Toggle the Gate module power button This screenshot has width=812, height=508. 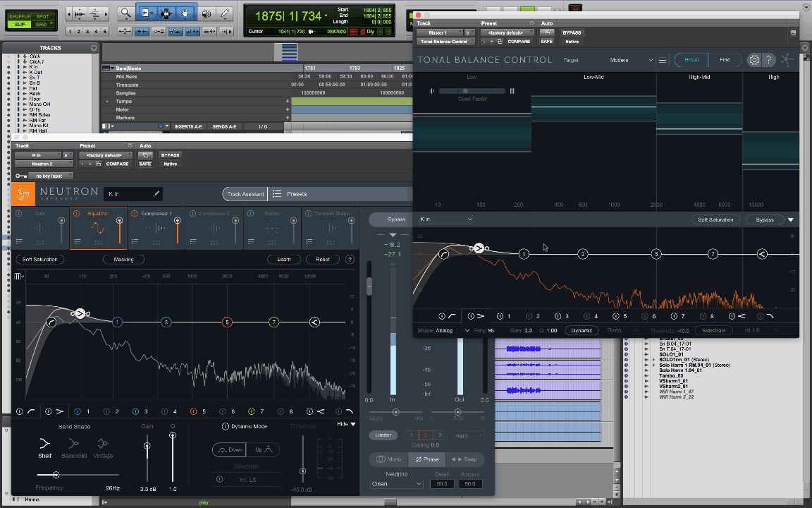click(x=18, y=214)
